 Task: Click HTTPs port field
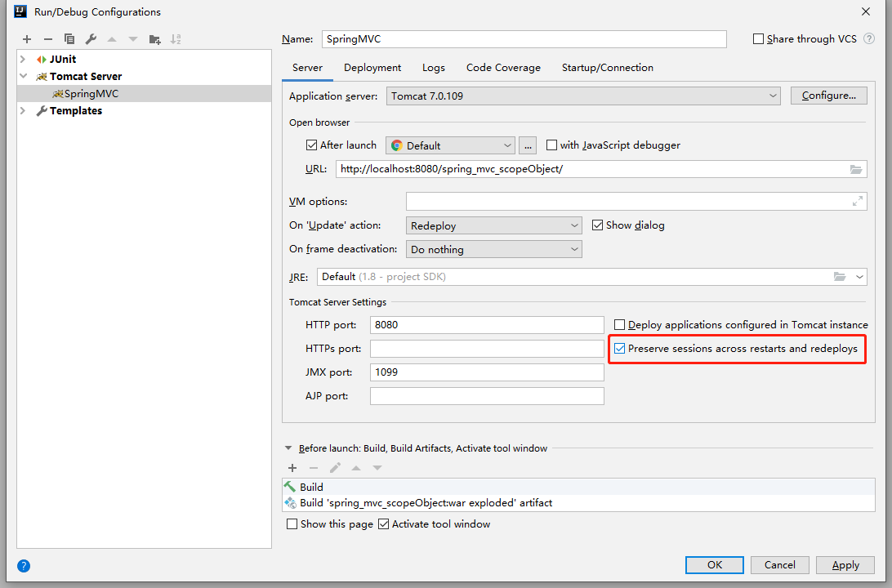(487, 349)
